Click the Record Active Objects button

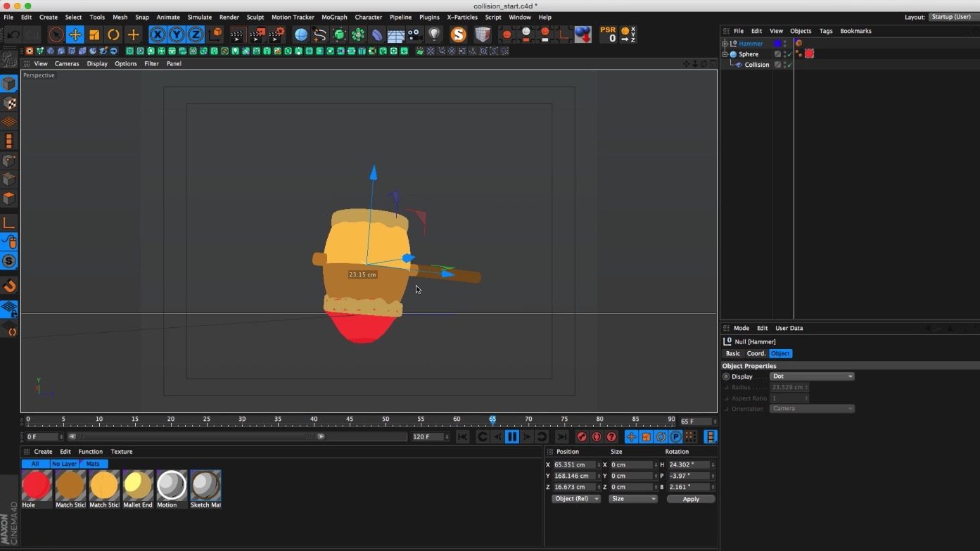(582, 437)
